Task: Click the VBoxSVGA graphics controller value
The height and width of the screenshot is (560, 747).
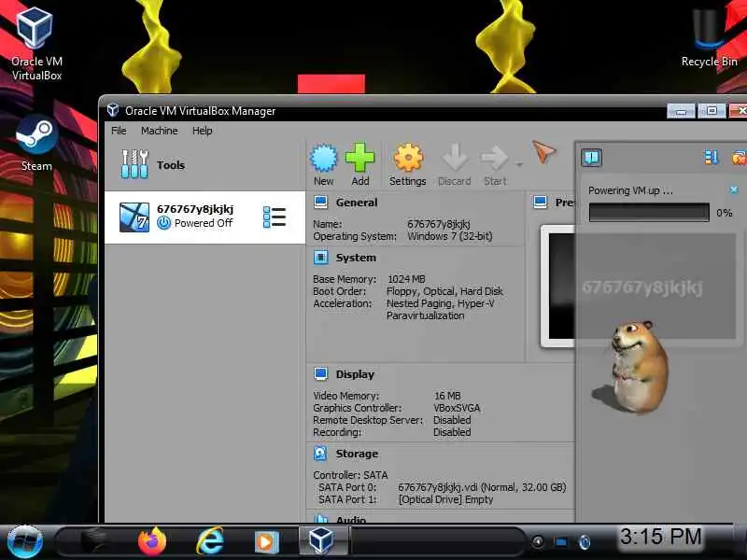Action: pos(457,408)
